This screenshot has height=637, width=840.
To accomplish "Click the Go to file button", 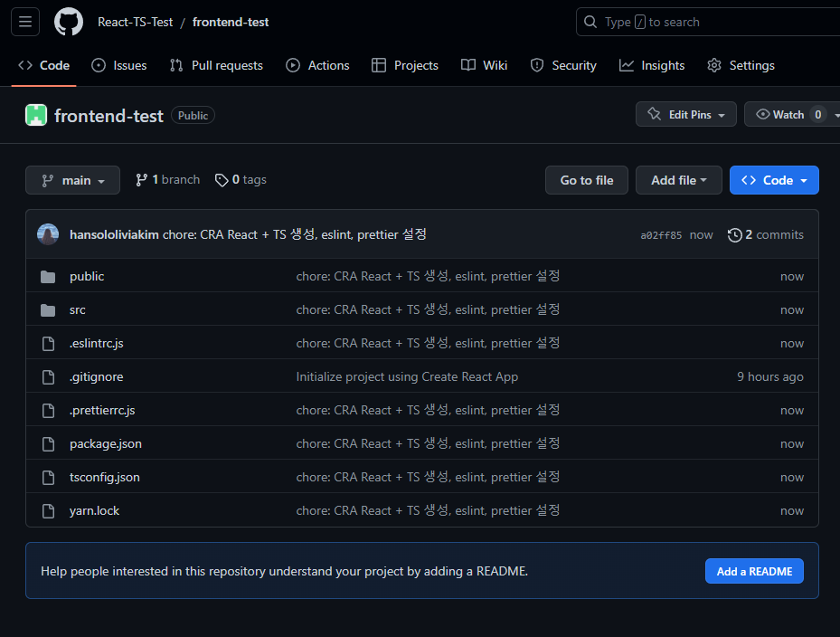I will pyautogui.click(x=587, y=180).
